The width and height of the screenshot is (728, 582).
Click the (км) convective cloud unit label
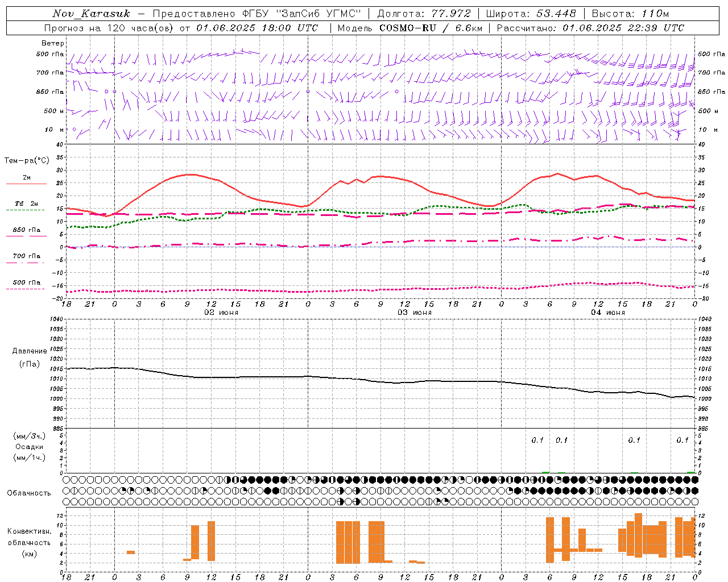[x=30, y=554]
